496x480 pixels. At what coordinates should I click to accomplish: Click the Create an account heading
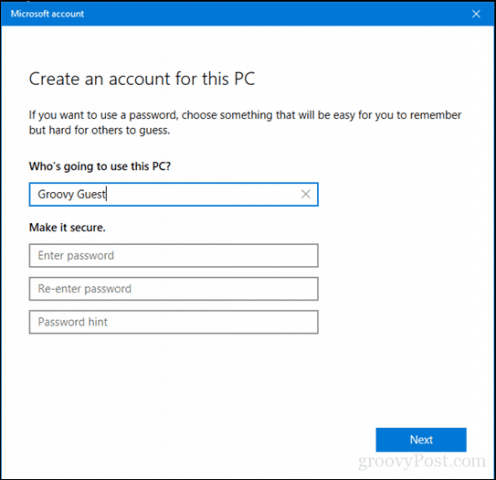coord(142,79)
